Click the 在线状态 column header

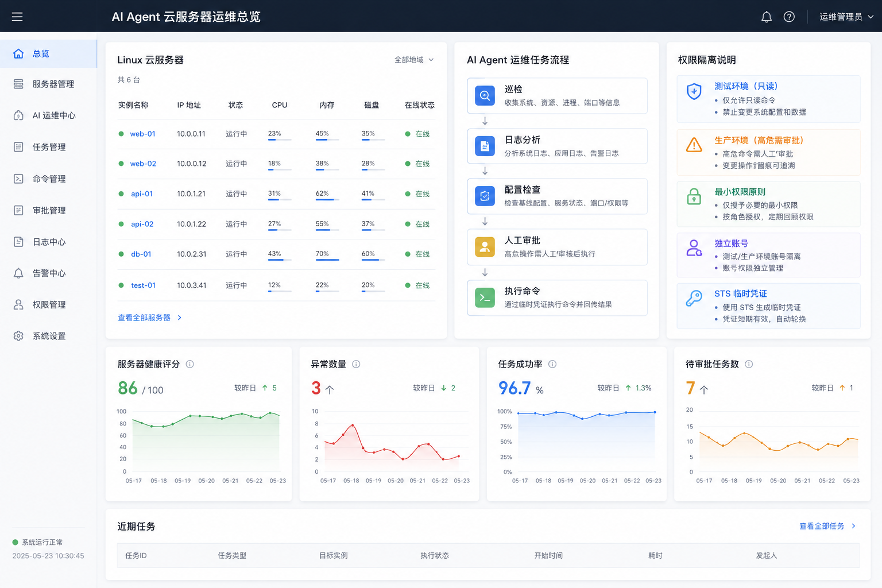420,105
